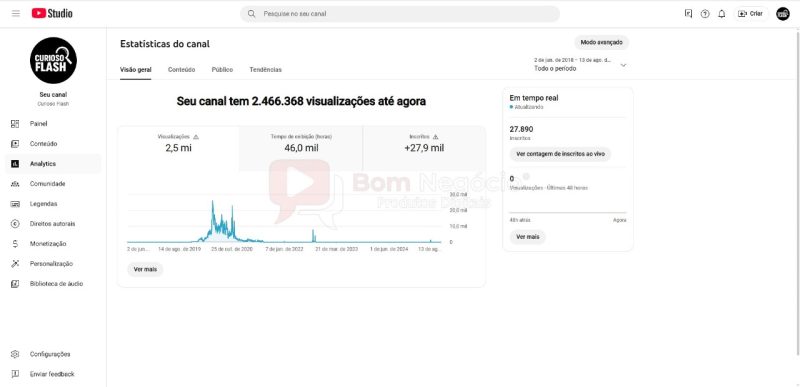Open the help question mark icon
The height and width of the screenshot is (387, 800).
[x=705, y=14]
